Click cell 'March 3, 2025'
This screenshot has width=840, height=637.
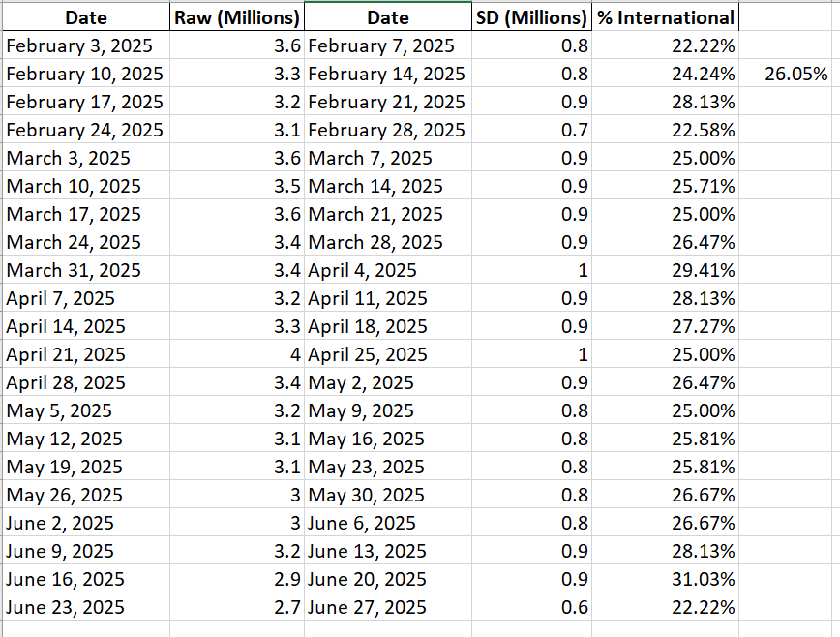click(86, 158)
